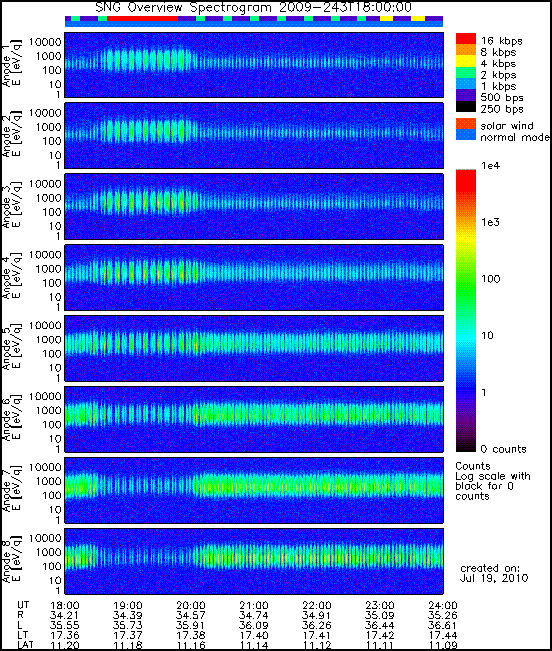This screenshot has height=651, width=552.
Task: Click the Anode 6 spectrogram panel
Action: point(254,419)
